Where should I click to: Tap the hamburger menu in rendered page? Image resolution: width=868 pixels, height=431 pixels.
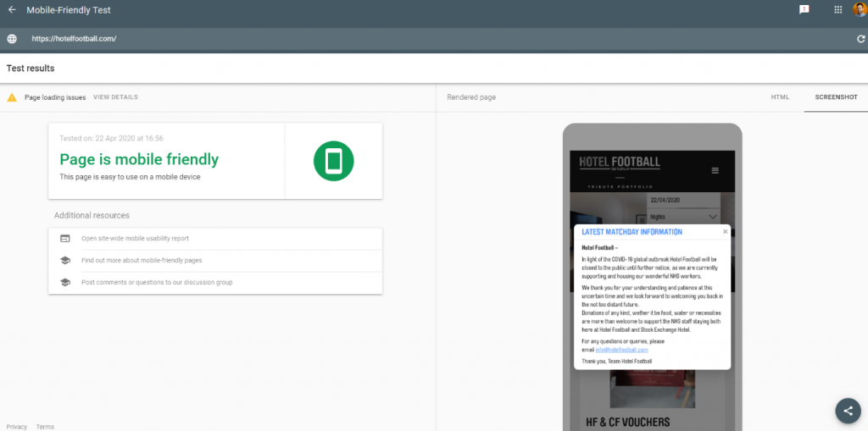point(715,170)
